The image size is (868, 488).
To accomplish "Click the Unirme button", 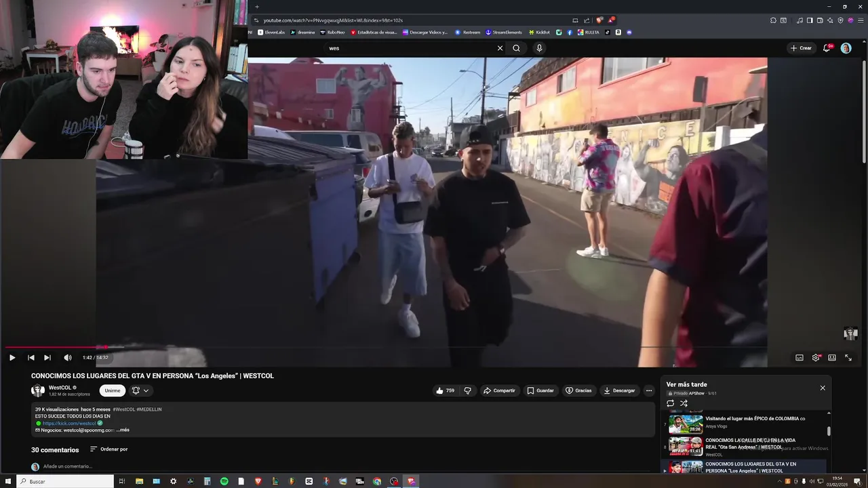I will pyautogui.click(x=113, y=390).
